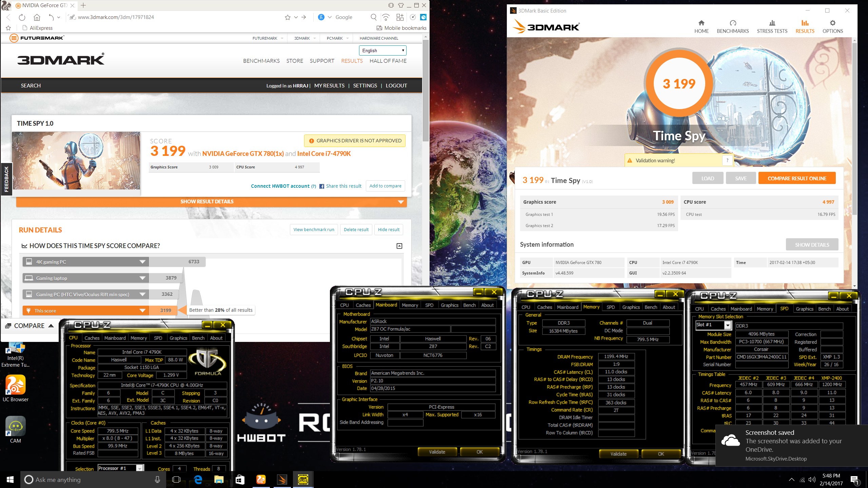Expand 4K gaming PC comparison dropdown
The image size is (868, 488).
[142, 262]
